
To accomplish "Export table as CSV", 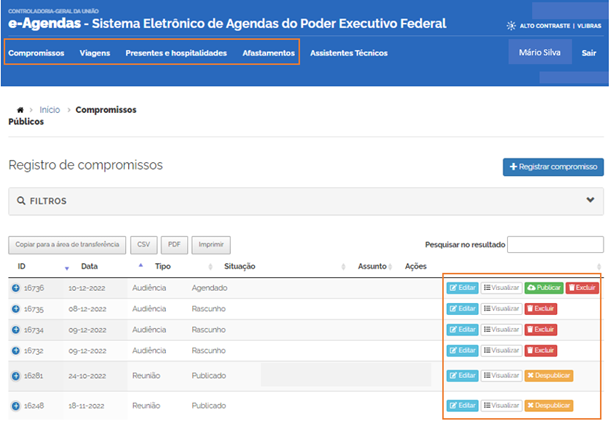I will point(143,244).
